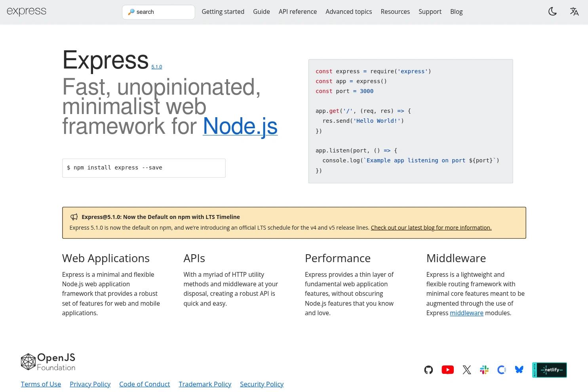Viewport: 588px width, 392px height.
Task: Click the Performance section heading
Action: (x=338, y=258)
